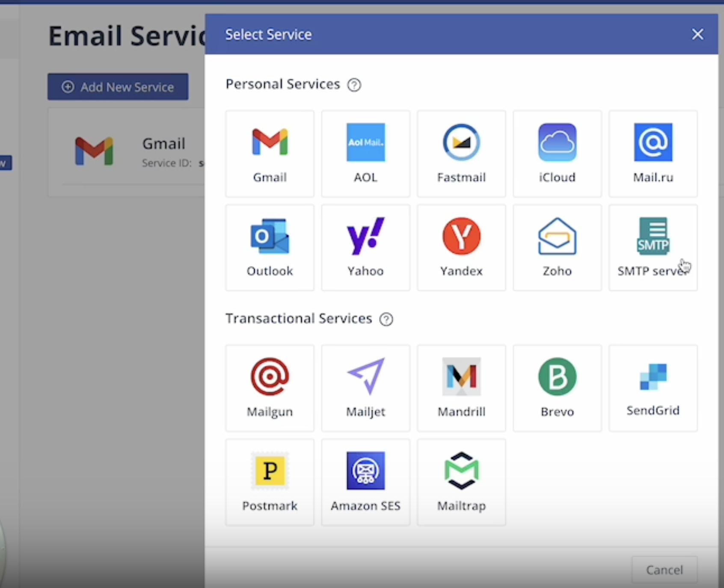Open help for Transactional Services

tap(386, 319)
